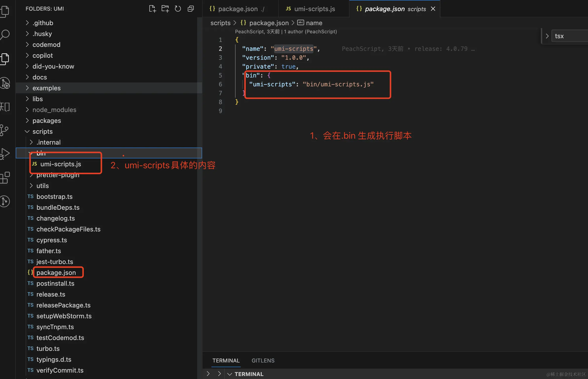Click the New Folder icon in explorer header

(x=165, y=9)
